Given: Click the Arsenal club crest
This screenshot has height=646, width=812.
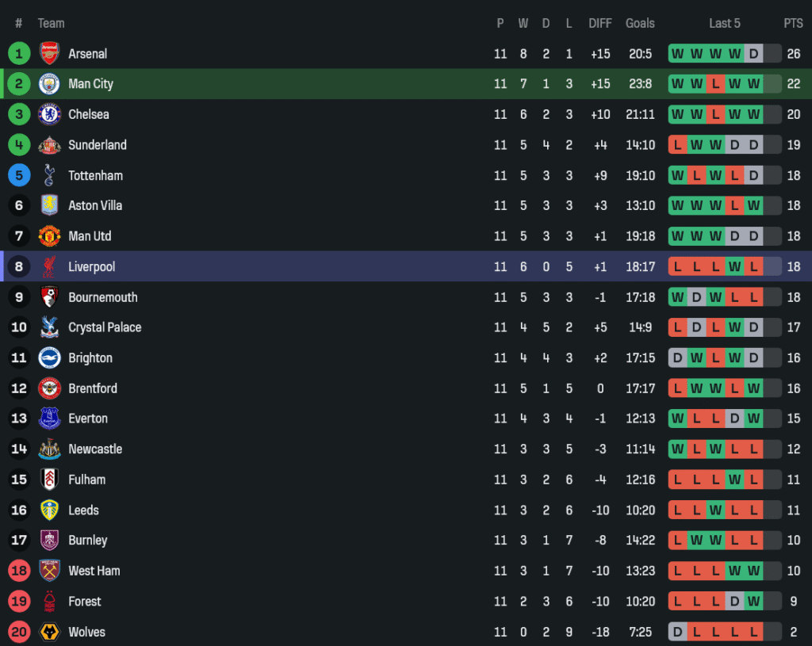Looking at the screenshot, I should tap(49, 54).
